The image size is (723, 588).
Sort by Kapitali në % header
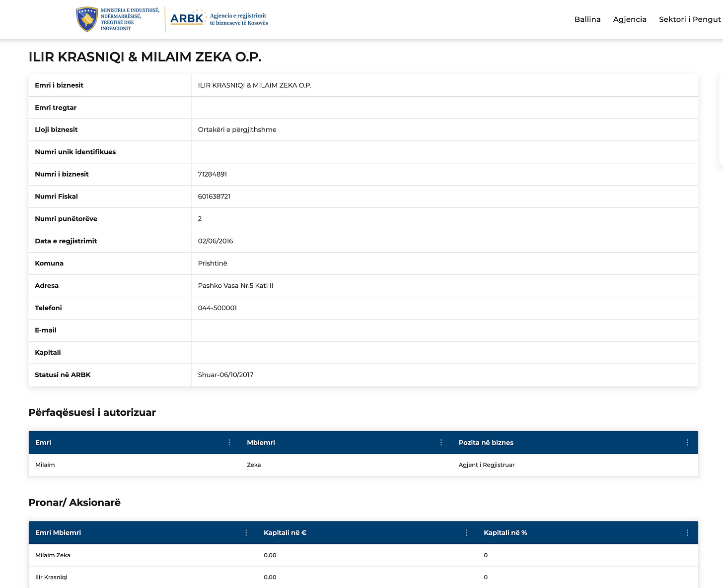click(x=506, y=533)
